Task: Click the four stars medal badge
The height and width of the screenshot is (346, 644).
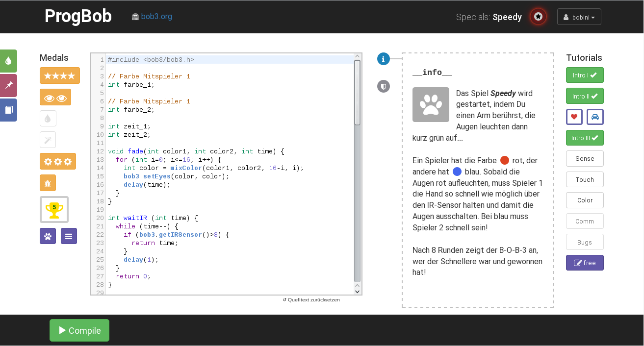Action: pyautogui.click(x=60, y=75)
